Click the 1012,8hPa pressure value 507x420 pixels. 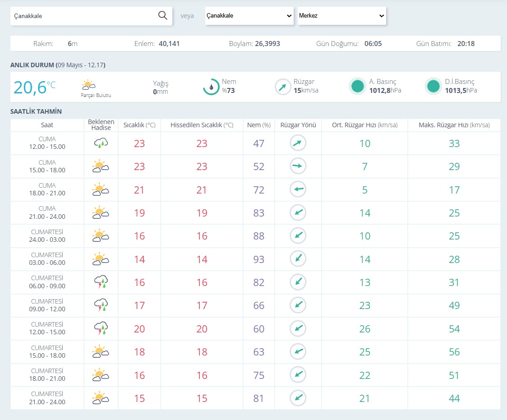pyautogui.click(x=385, y=91)
